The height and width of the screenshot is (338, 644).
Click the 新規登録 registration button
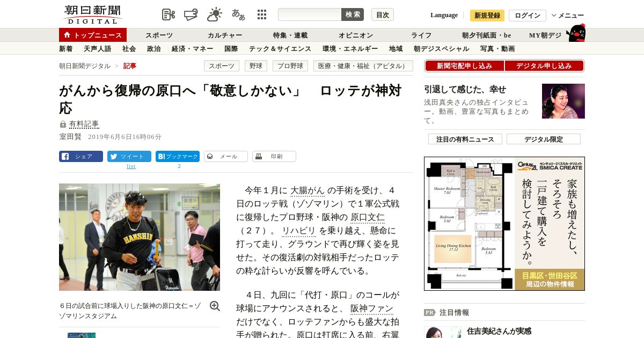pos(487,16)
